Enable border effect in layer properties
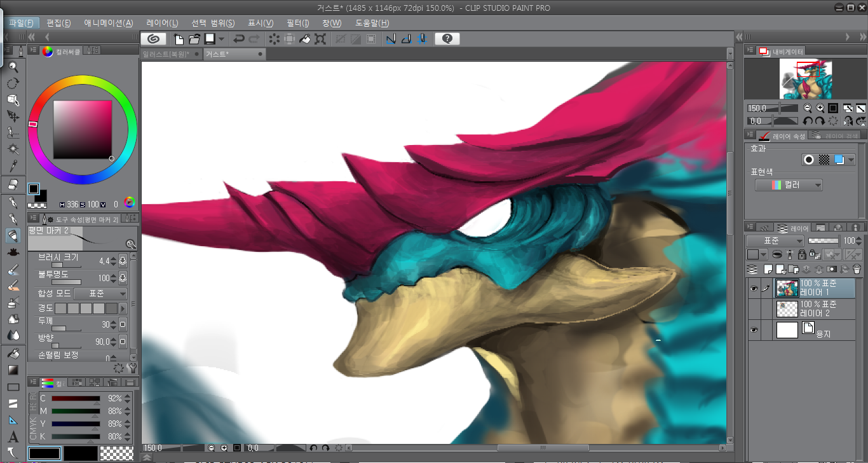 [x=809, y=160]
